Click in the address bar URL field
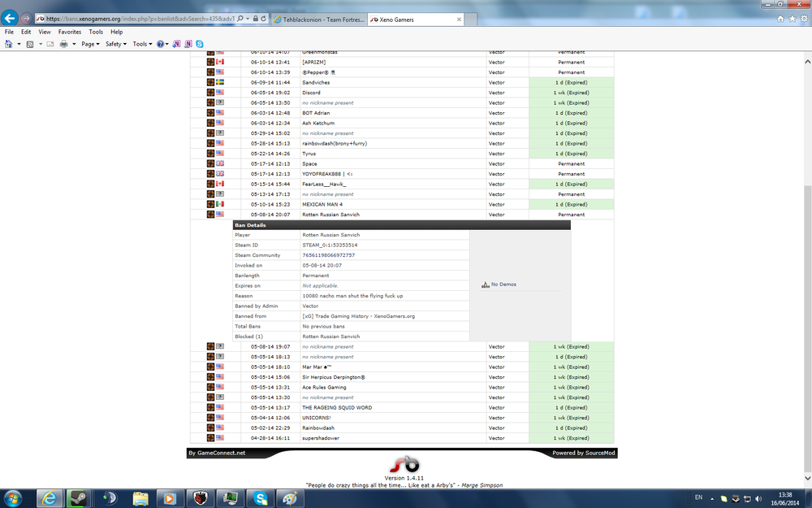812x508 pixels. click(x=140, y=19)
